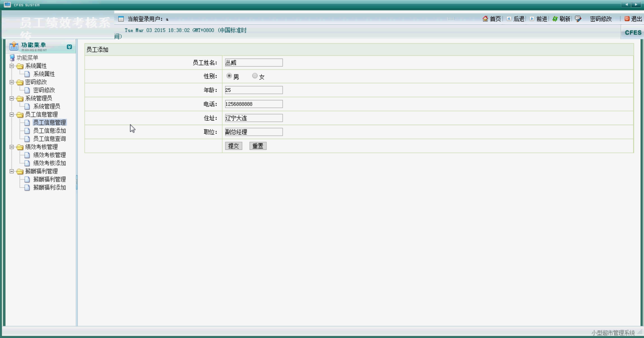Click the 薪酬福利管理 folder icon
Viewport: 644px width, 338px height.
pos(20,171)
